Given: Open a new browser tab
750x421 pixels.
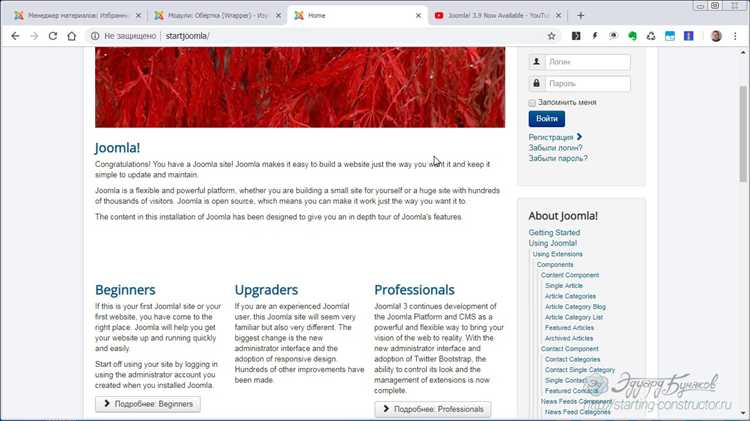Looking at the screenshot, I should tap(581, 15).
